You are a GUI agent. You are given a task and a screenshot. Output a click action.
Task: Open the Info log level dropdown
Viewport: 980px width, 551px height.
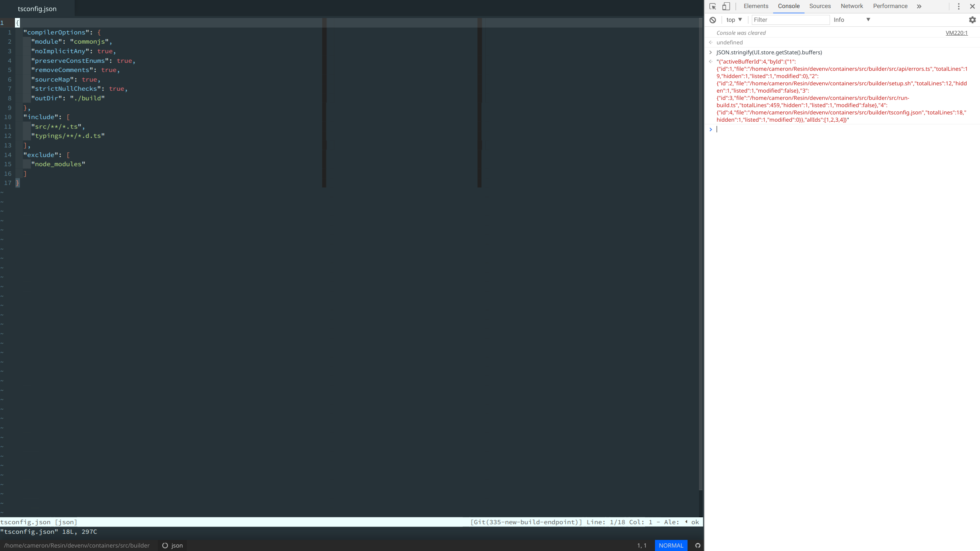coord(851,20)
